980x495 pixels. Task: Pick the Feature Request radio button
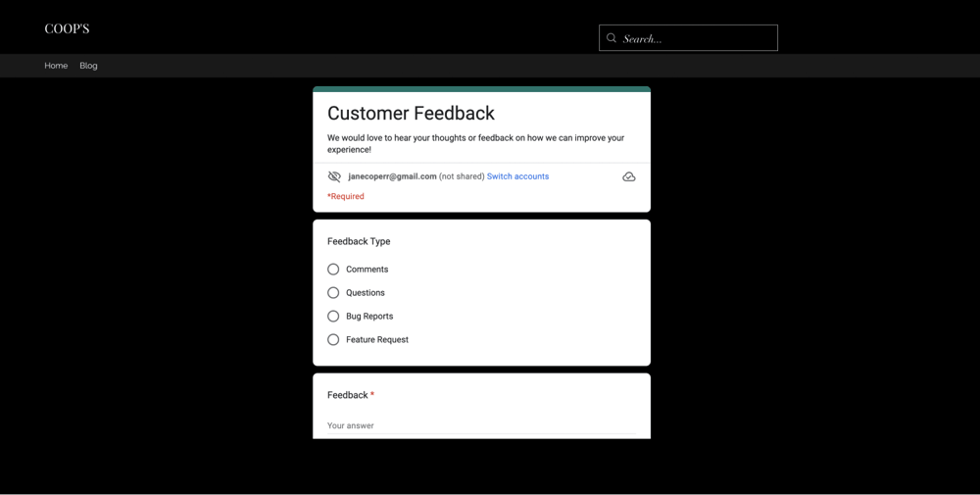[x=333, y=340]
